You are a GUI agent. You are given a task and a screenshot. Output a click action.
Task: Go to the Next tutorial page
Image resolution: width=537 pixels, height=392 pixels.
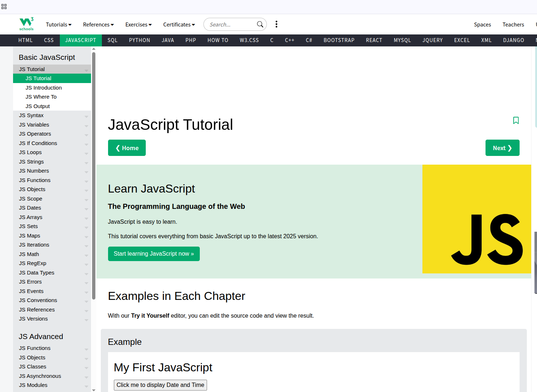502,148
